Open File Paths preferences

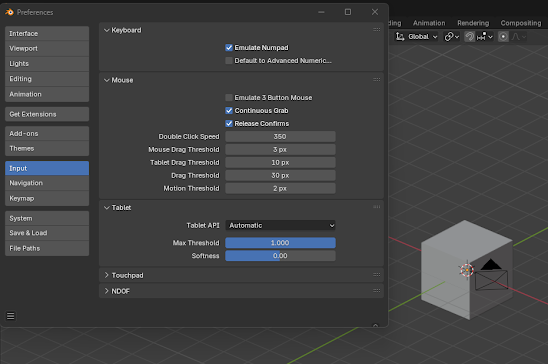(47, 248)
